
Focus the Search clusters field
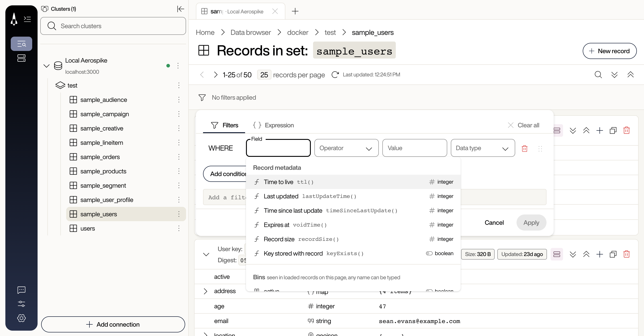[113, 26]
